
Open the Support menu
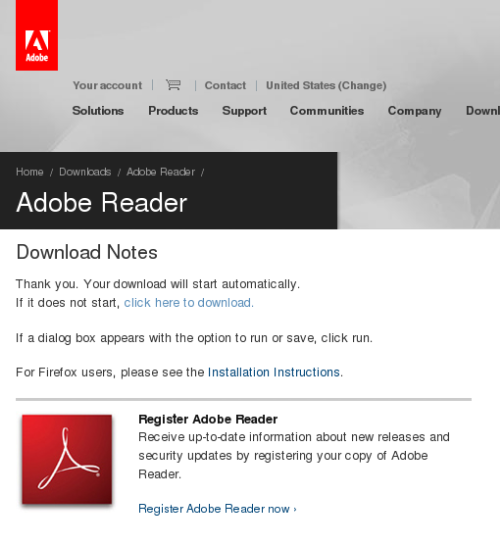click(244, 111)
